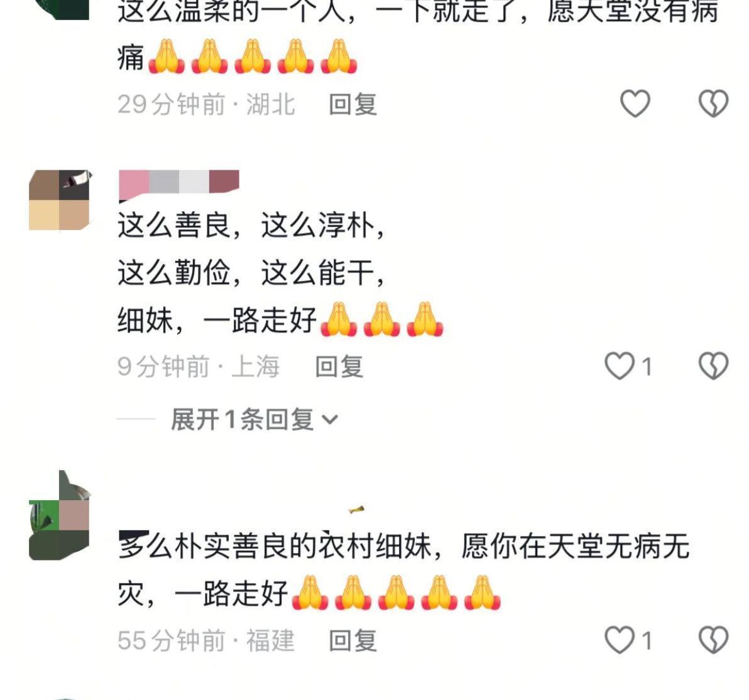Open the pixelated avatar of 上海 commenter
The image size is (749, 700).
point(60,200)
